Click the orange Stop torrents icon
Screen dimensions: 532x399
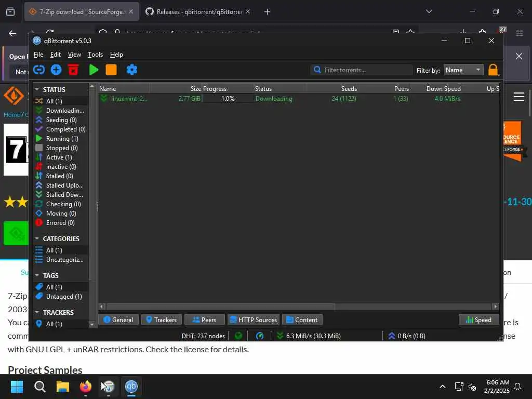click(111, 70)
